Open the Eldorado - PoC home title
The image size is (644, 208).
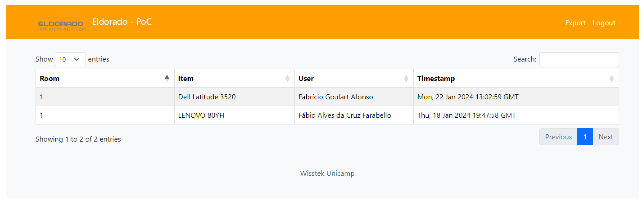click(x=122, y=22)
